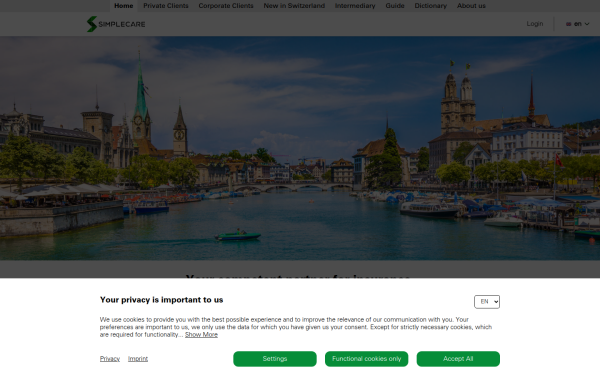Viewport: 600px width, 375px height.
Task: Accept All cookies
Action: pyautogui.click(x=458, y=359)
